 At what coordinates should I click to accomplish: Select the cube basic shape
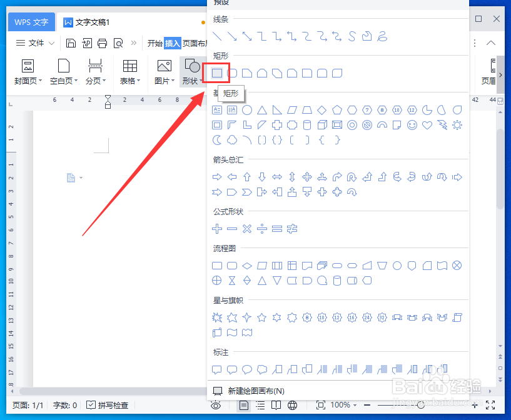(x=322, y=125)
